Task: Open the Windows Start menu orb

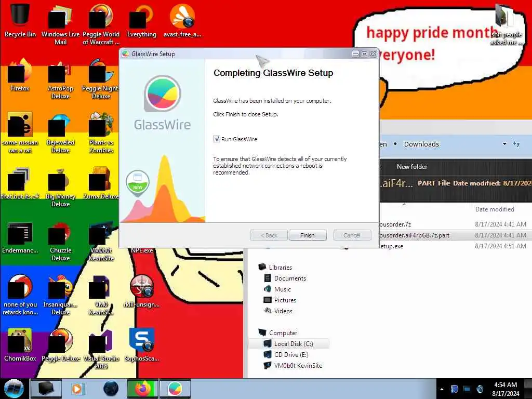Action: pos(14,389)
